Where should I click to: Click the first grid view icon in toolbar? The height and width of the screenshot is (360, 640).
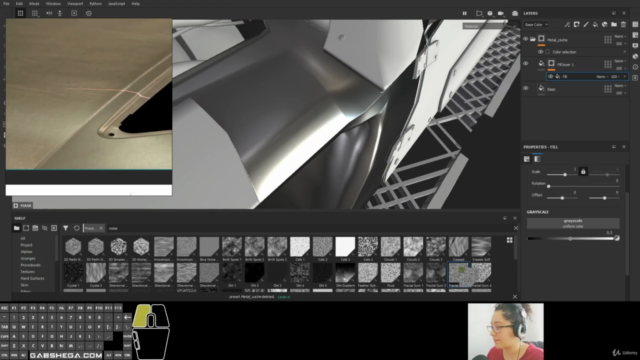pyautogui.click(x=20, y=13)
